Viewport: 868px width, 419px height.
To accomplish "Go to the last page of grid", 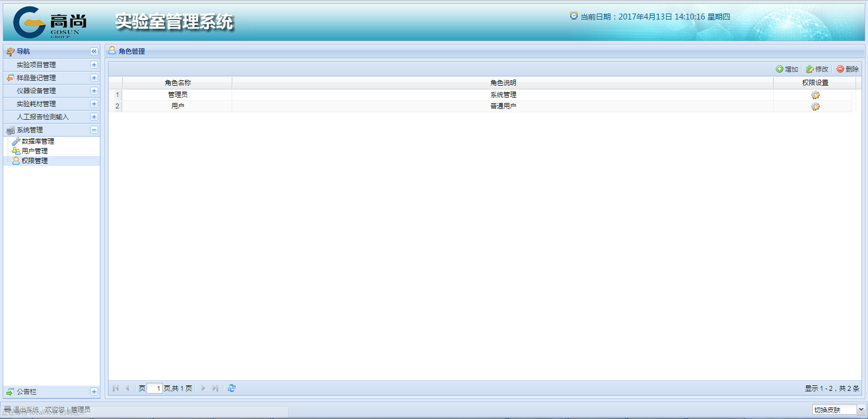I will pos(215,388).
